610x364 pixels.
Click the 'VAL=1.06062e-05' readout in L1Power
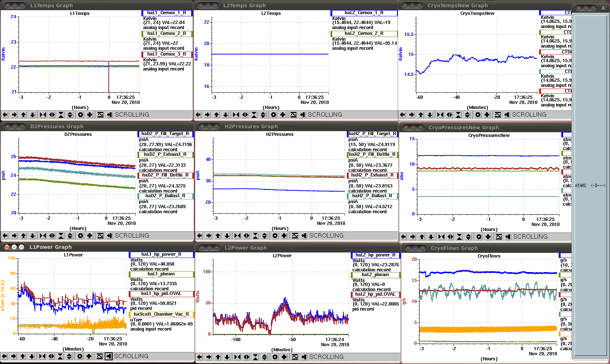click(x=174, y=324)
